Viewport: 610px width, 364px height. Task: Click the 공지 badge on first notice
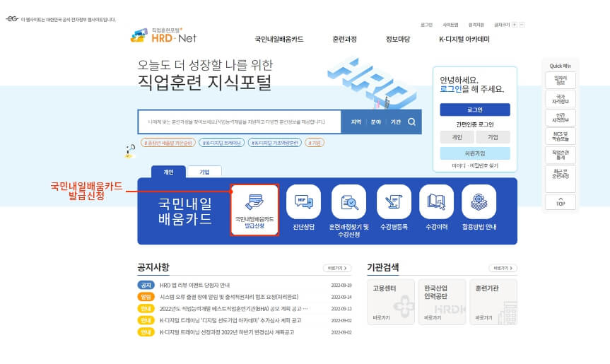click(x=146, y=285)
